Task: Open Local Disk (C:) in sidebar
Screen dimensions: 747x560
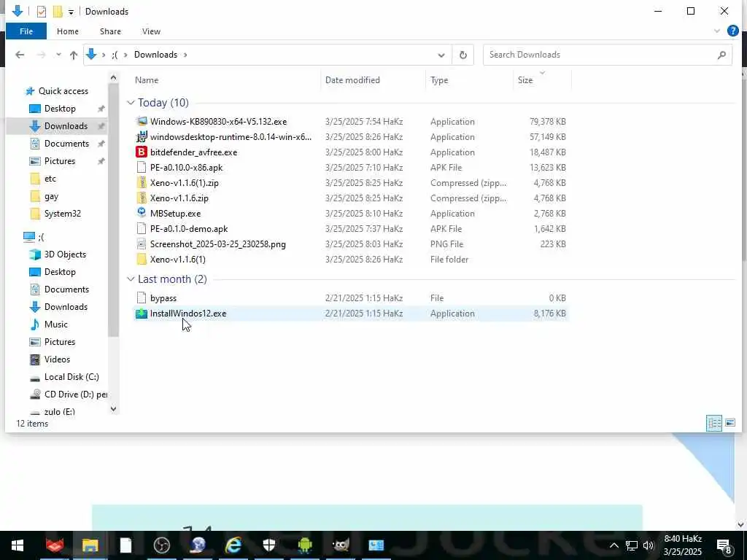Action: pos(71,377)
